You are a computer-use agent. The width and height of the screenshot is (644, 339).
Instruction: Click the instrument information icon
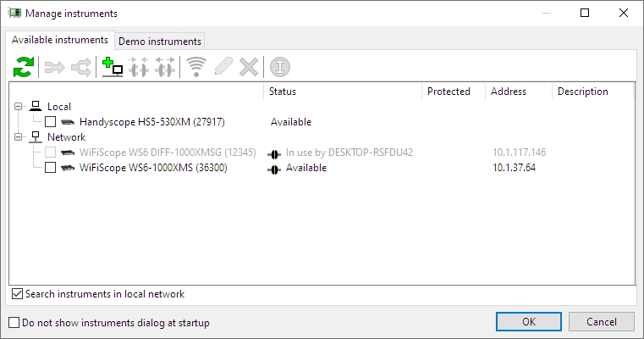tap(279, 66)
